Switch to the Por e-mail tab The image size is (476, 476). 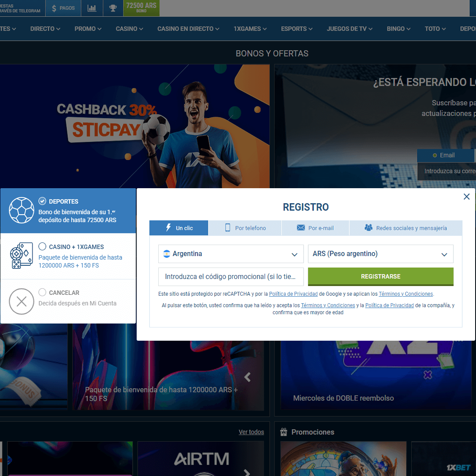[x=316, y=228]
